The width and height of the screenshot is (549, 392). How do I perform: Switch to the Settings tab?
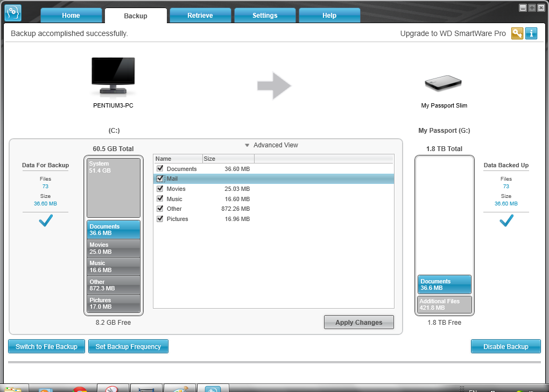click(265, 16)
